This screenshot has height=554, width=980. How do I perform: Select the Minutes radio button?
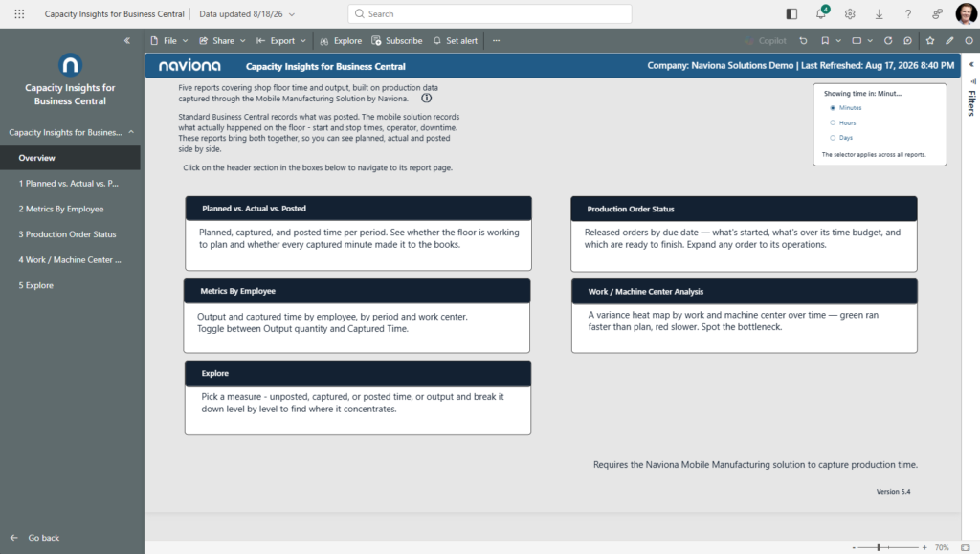(833, 108)
